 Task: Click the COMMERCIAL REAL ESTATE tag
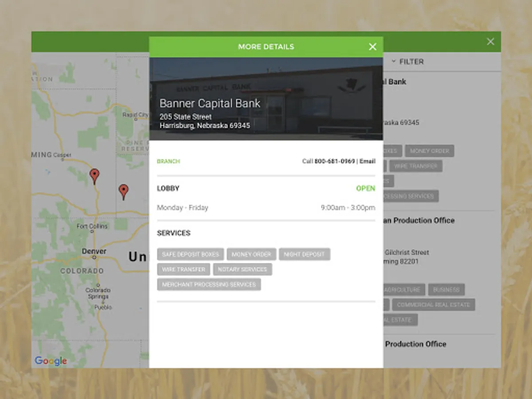(433, 305)
